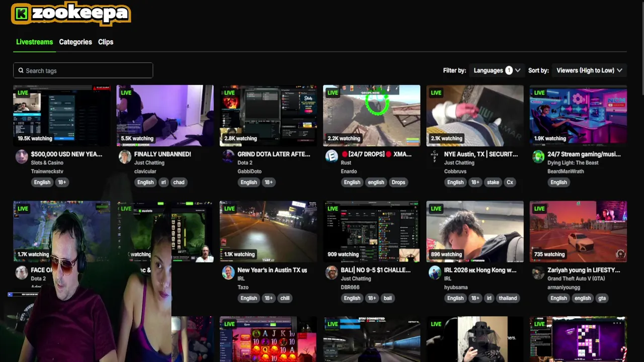The width and height of the screenshot is (644, 362).
Task: Open Zariyah young in LIFESTY... GTA thumbnail
Action: coord(578,231)
